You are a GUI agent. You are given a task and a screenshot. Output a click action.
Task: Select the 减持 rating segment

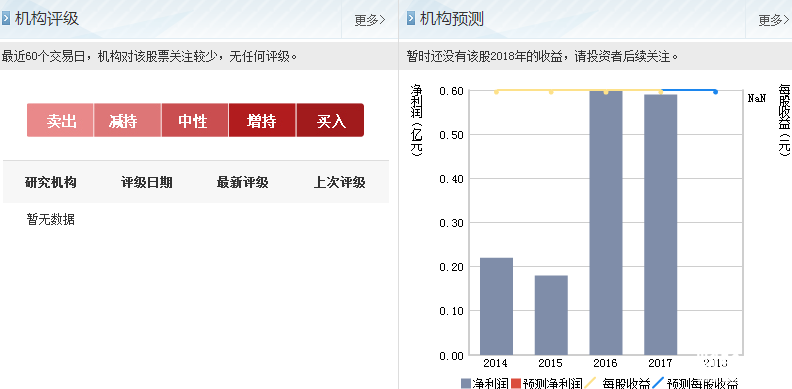click(x=127, y=120)
